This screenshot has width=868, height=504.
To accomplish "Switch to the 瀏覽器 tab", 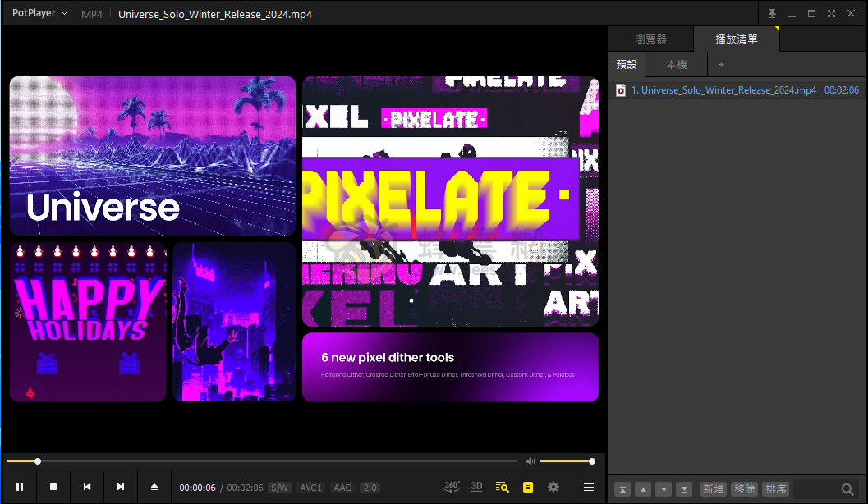I will (650, 39).
